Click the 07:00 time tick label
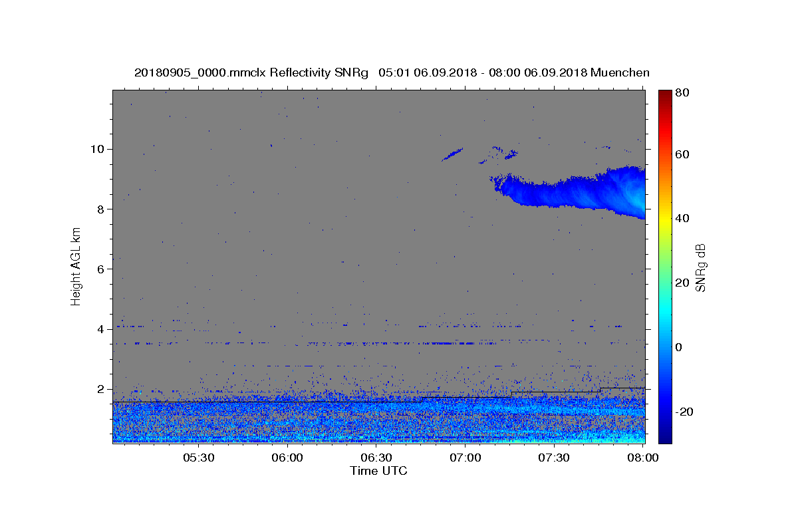The image size is (798, 532). [465, 458]
